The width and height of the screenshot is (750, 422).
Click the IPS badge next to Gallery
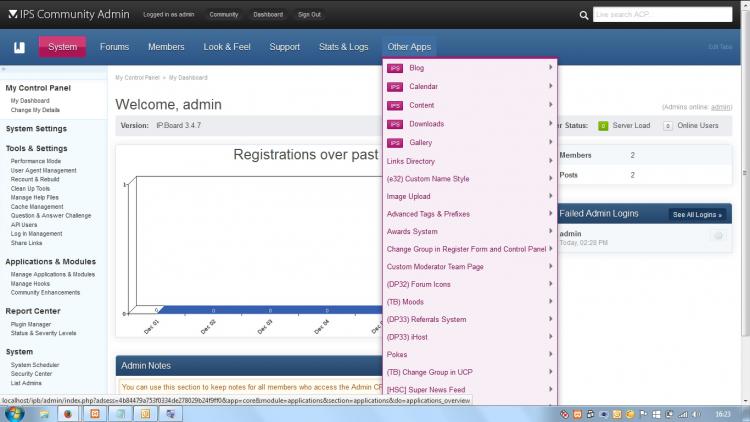(x=395, y=142)
